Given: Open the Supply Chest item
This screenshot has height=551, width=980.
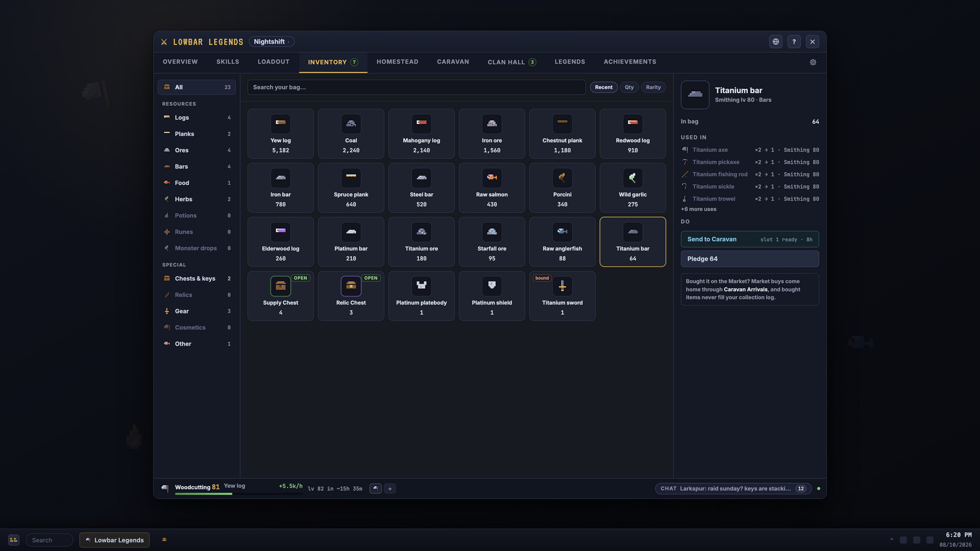Looking at the screenshot, I should click(x=281, y=296).
